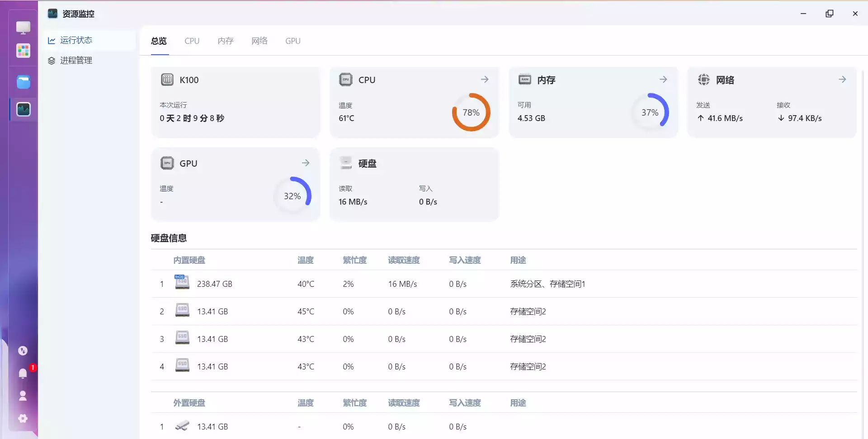Click the SSD icon in internal disk row 3
Viewport: 868px width, 439px height.
coord(182,338)
